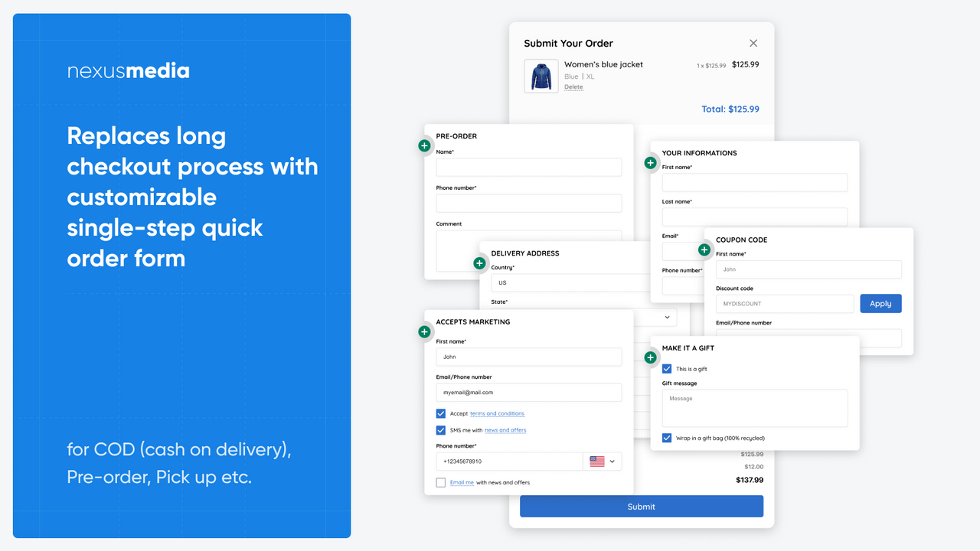
Task: Click the green plus icon beside PRE-ORDER
Action: 424,145
